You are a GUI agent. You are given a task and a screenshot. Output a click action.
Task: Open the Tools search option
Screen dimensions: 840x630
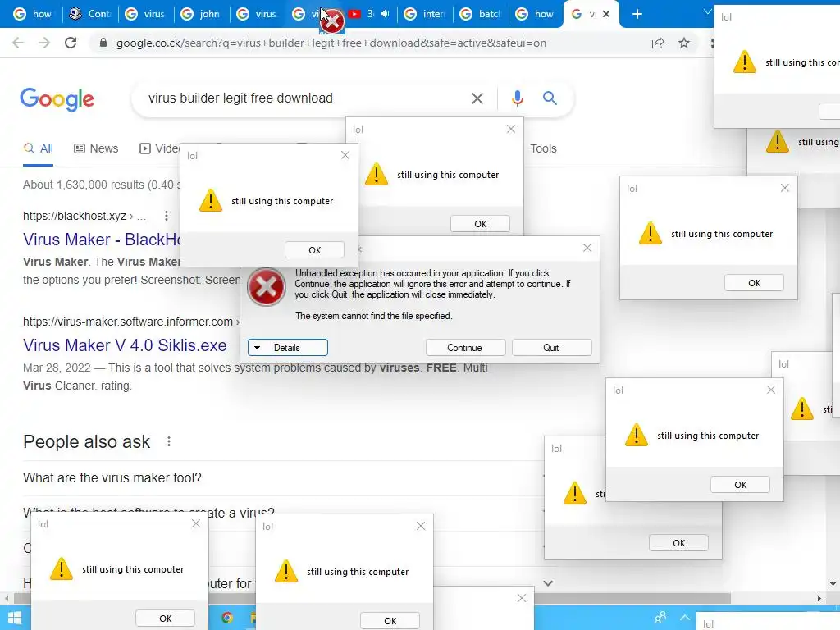point(543,148)
